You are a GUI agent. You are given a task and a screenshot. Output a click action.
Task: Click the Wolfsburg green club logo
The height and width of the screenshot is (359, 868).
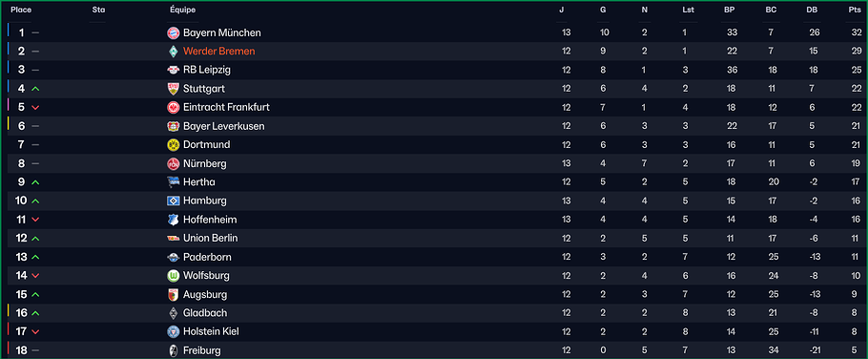click(x=174, y=275)
